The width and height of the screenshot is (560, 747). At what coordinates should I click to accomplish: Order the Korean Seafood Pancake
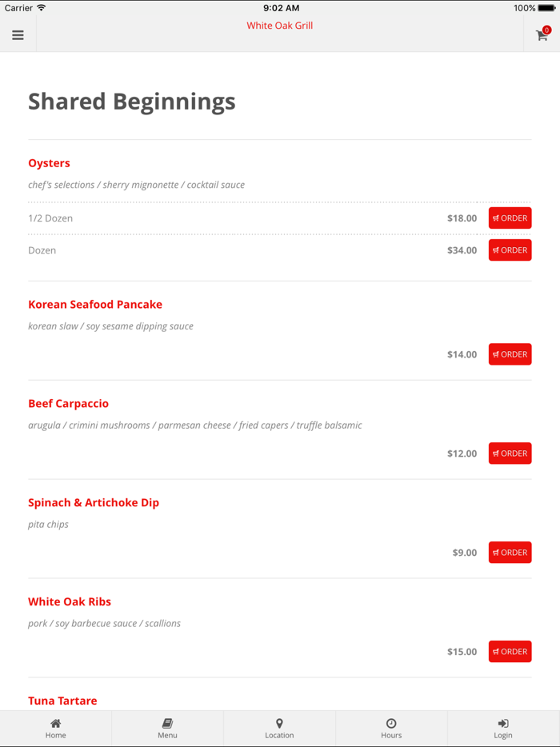(x=510, y=354)
